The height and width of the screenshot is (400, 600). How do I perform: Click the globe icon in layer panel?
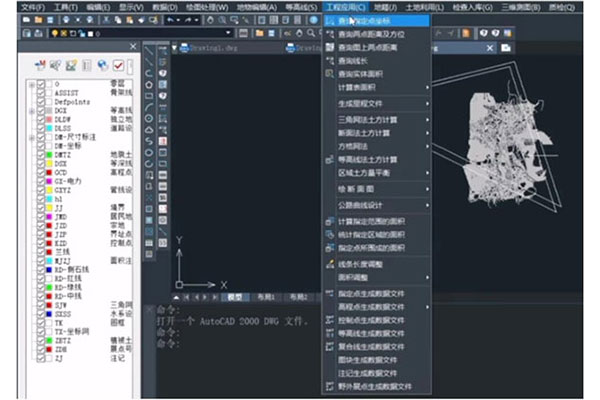(102, 66)
